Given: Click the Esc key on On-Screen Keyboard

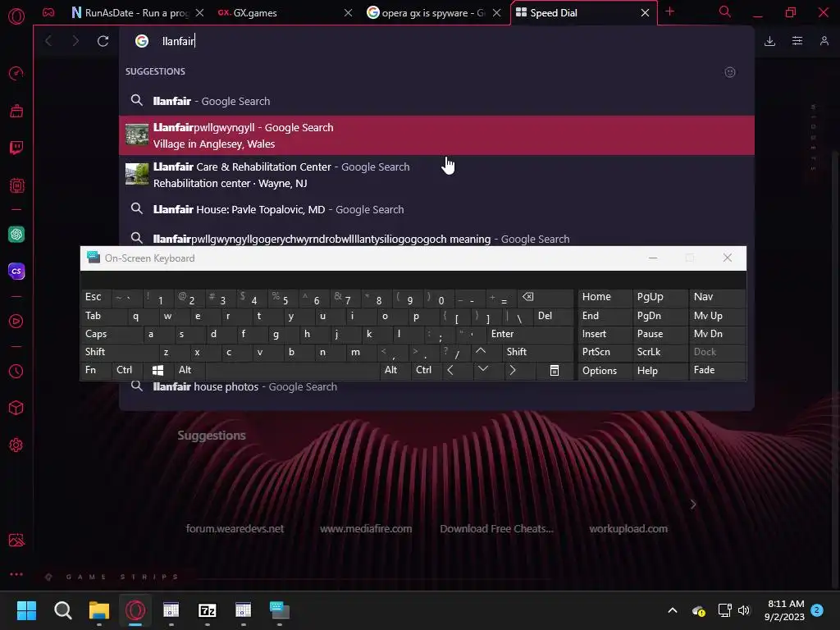Looking at the screenshot, I should pyautogui.click(x=96, y=297).
